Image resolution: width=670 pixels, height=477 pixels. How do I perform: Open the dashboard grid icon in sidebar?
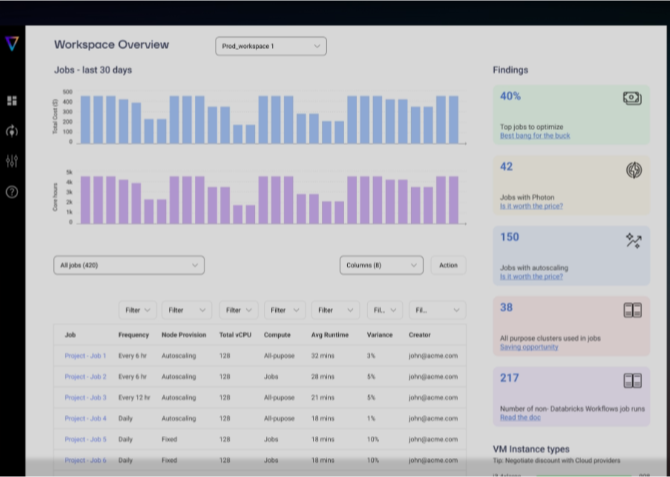point(12,101)
